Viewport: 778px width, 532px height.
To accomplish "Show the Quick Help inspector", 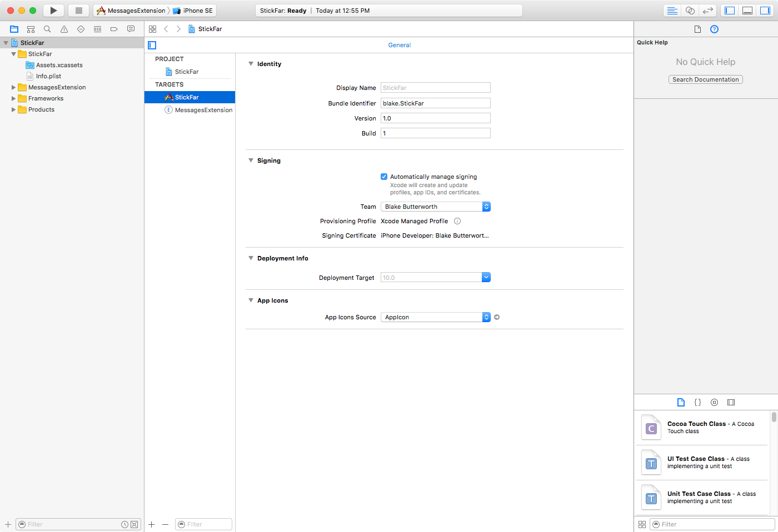I will coord(714,29).
